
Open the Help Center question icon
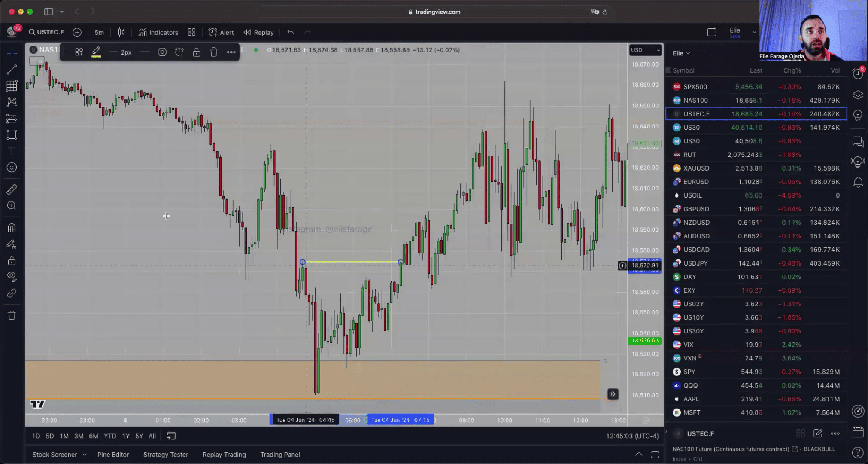858,452
